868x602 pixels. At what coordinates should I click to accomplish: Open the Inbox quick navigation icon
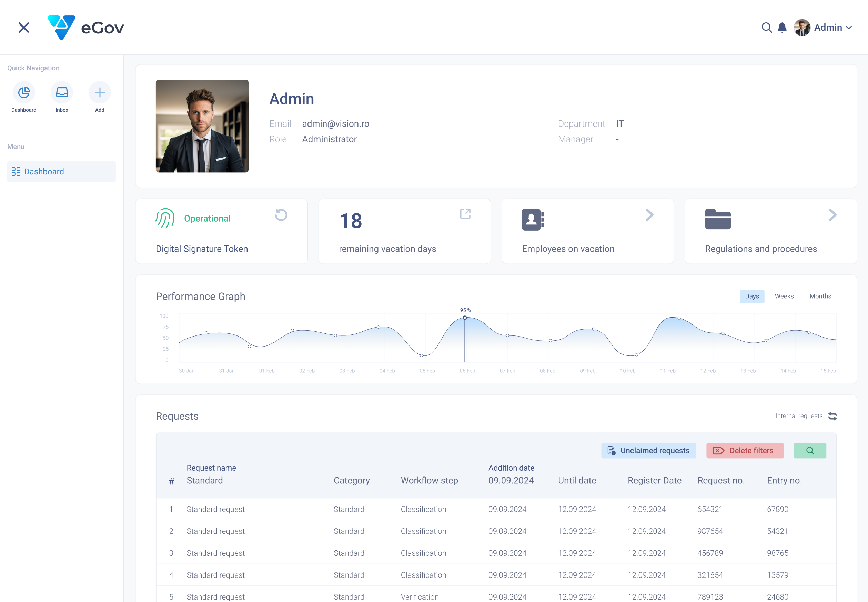tap(62, 92)
